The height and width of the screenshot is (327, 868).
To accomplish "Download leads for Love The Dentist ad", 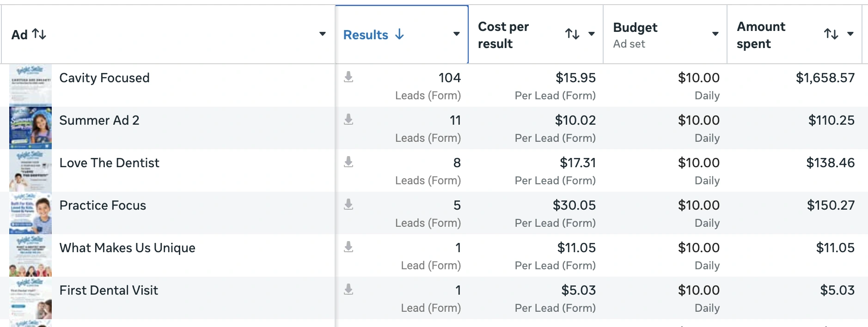I will coord(348,162).
